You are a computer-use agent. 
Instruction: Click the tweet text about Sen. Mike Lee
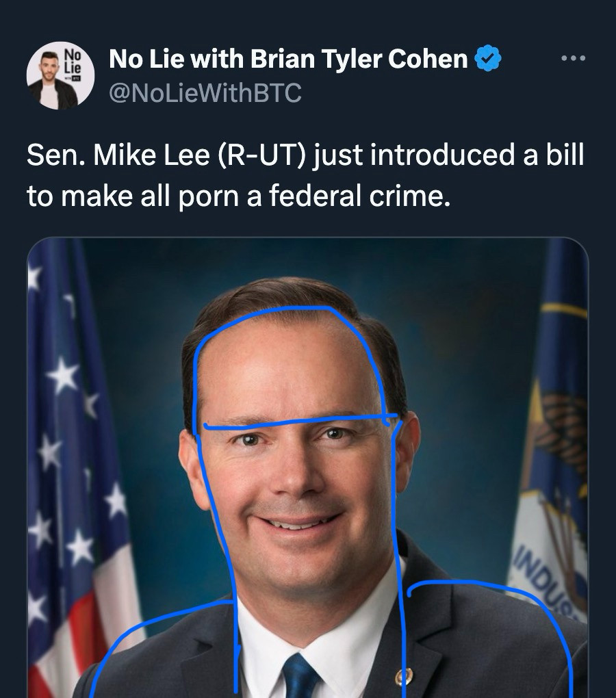click(x=305, y=175)
